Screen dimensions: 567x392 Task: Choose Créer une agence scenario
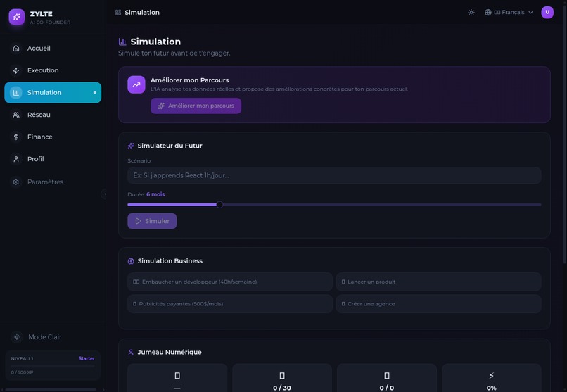tap(439, 304)
